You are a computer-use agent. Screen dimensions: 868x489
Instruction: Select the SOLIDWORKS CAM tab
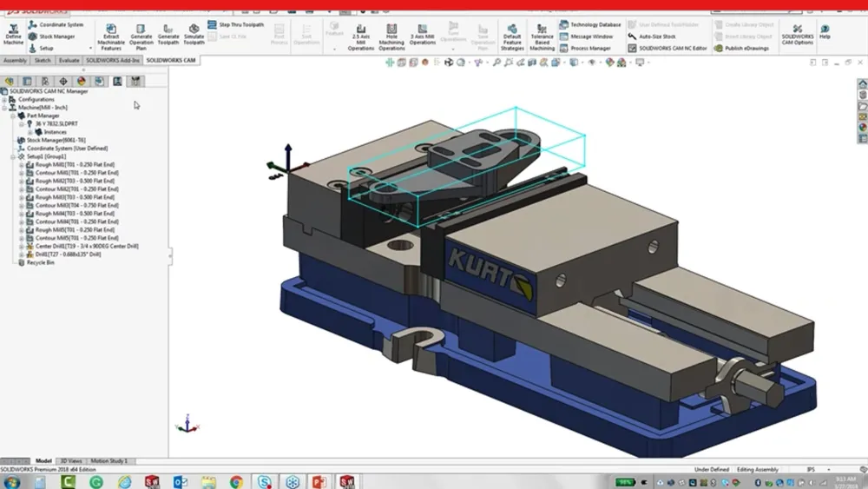[170, 60]
